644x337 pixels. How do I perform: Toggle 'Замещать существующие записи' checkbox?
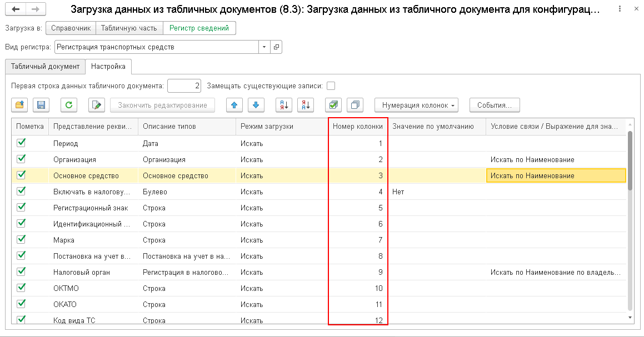tap(331, 86)
